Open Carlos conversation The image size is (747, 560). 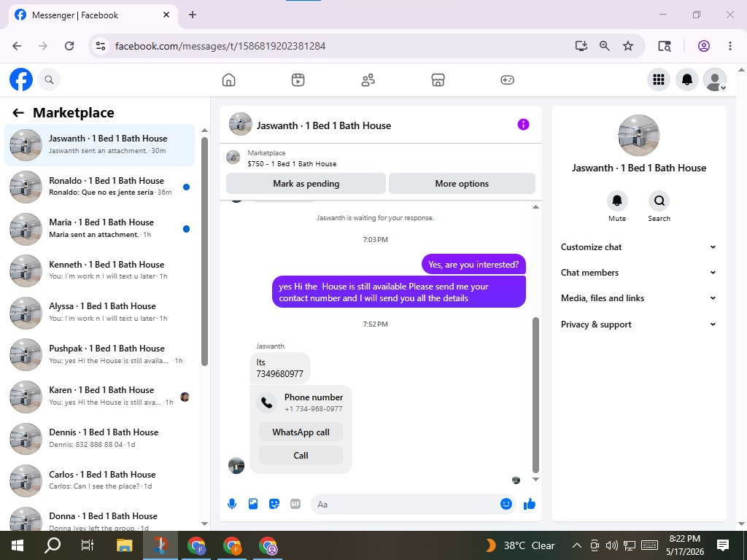click(x=99, y=480)
